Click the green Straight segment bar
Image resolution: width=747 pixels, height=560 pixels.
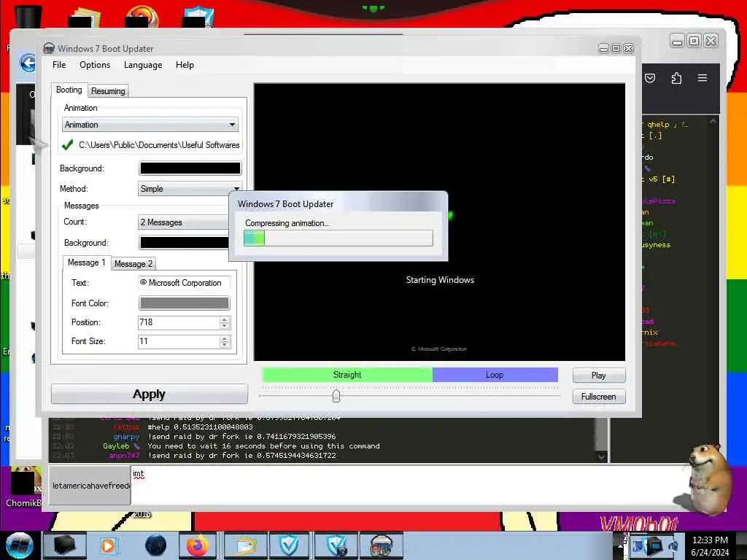click(347, 375)
